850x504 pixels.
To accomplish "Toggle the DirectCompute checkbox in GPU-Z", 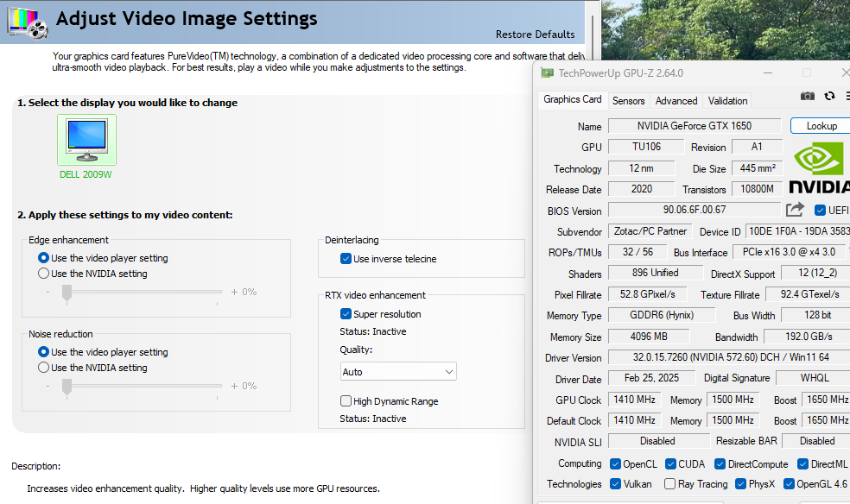I will click(x=720, y=464).
